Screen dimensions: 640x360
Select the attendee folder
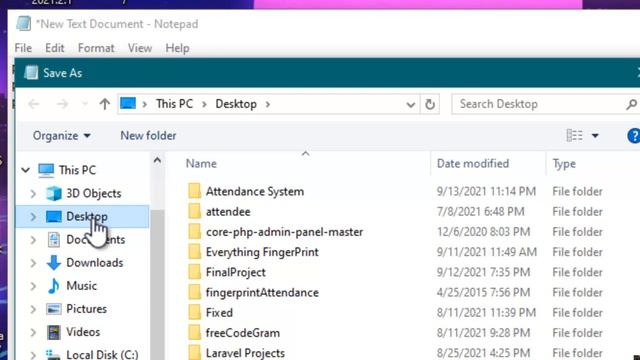pos(228,212)
